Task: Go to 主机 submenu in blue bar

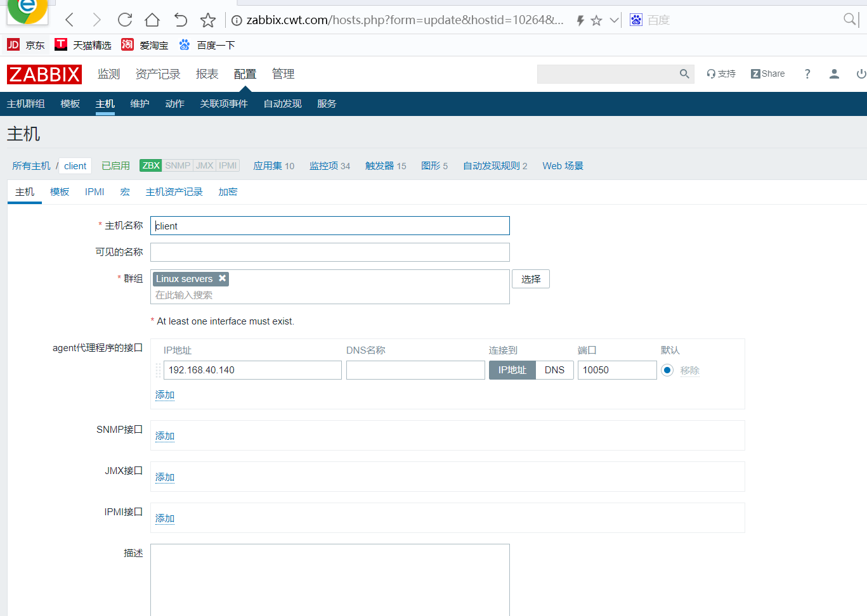Action: (105, 104)
